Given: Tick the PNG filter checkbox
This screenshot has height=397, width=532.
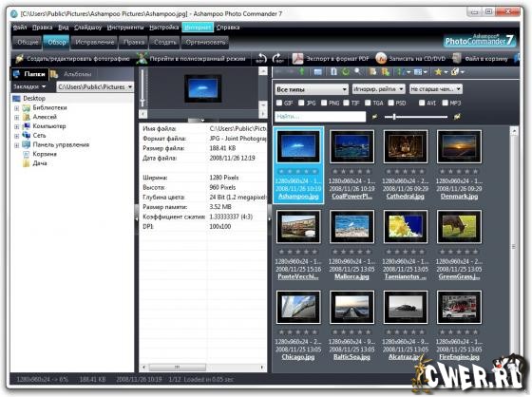Looking at the screenshot, I should (324, 103).
